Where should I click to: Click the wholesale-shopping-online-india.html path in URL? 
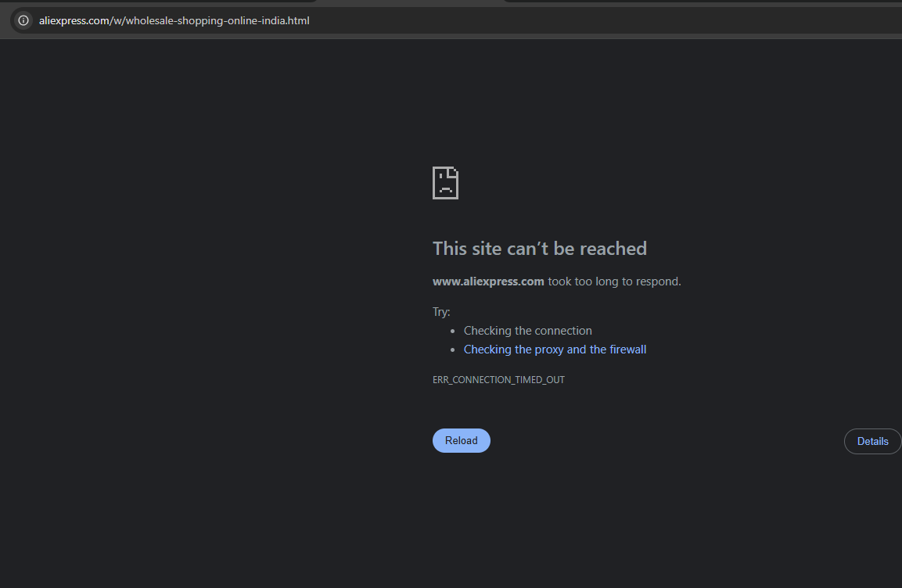[x=215, y=20]
